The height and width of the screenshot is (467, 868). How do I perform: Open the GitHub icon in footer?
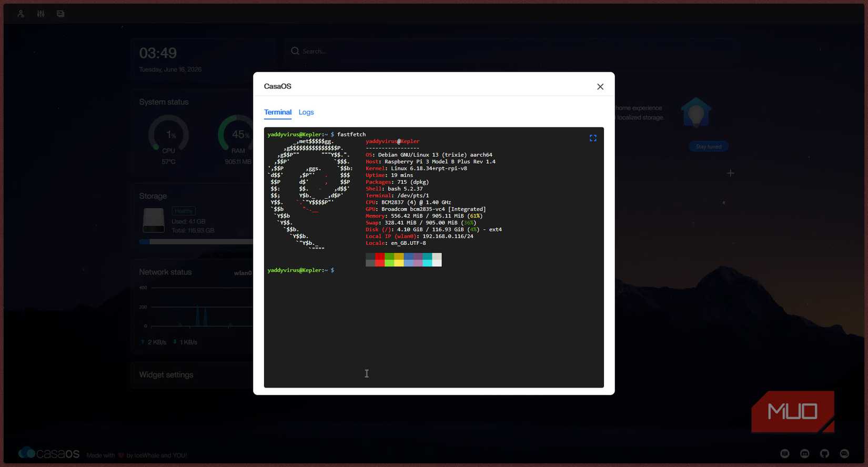824,453
